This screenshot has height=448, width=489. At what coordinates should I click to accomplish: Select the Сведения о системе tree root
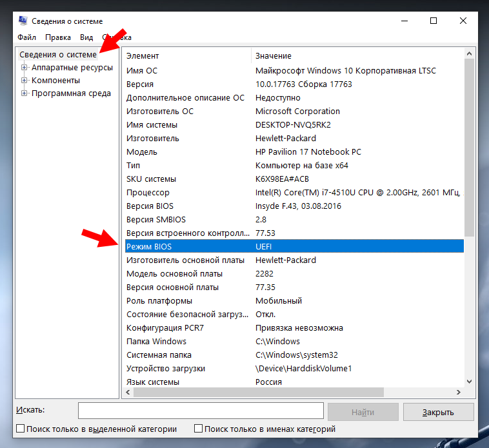click(58, 55)
